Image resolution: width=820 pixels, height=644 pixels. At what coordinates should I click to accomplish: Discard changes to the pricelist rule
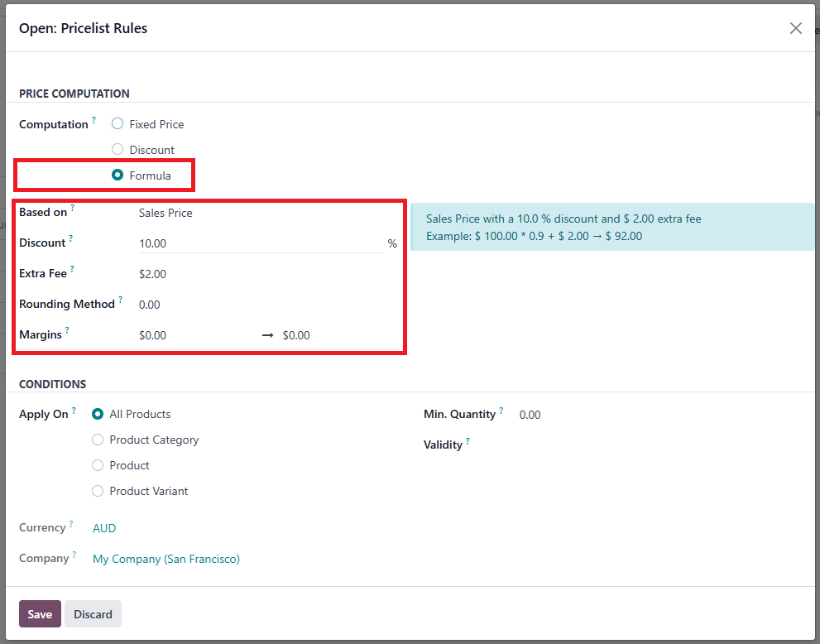click(x=93, y=614)
